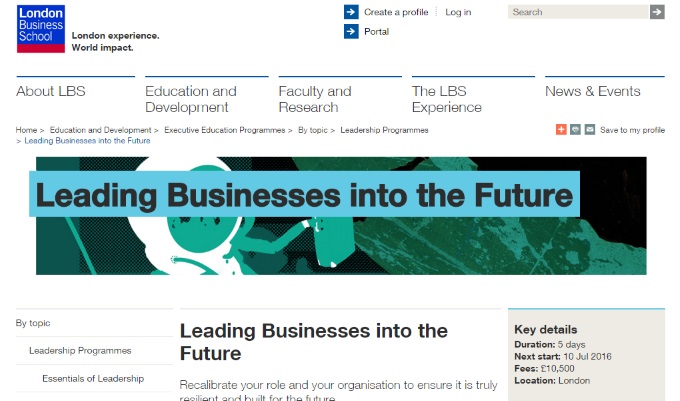Open The LBS Experience menu

(x=447, y=99)
